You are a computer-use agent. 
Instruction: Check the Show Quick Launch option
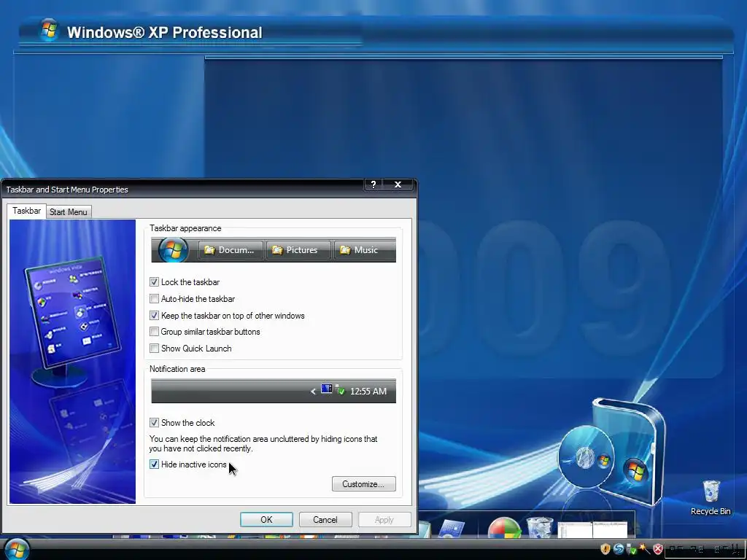[x=154, y=348]
